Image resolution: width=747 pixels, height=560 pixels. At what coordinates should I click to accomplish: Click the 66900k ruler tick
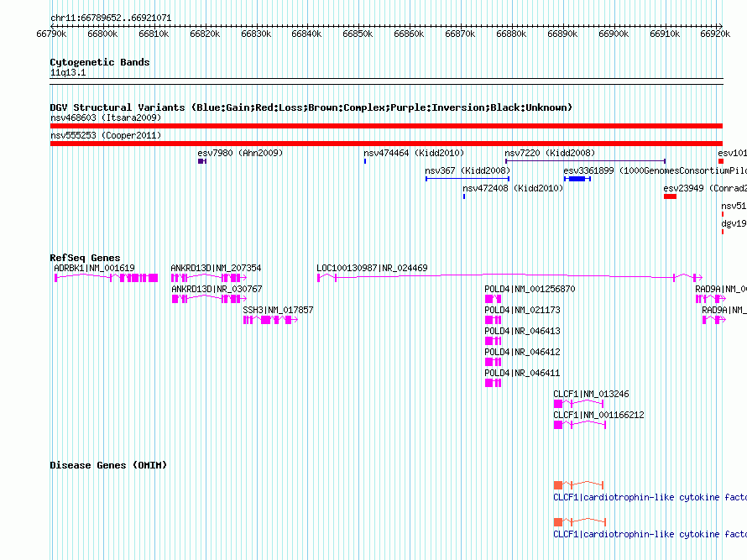tap(614, 34)
